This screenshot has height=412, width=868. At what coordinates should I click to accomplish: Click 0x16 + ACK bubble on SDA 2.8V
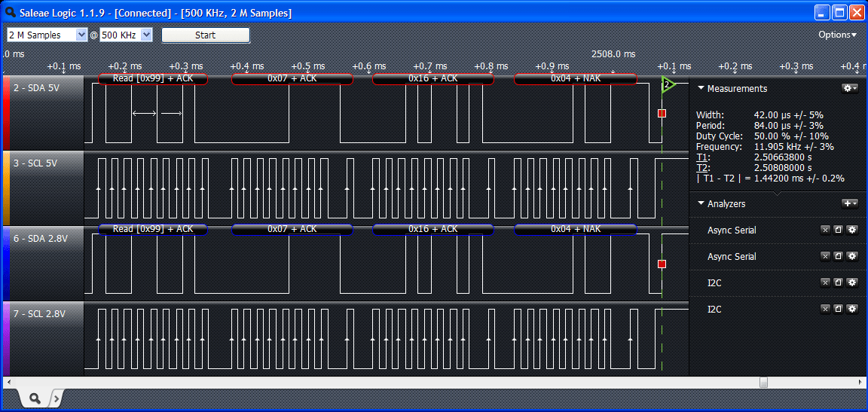[433, 229]
